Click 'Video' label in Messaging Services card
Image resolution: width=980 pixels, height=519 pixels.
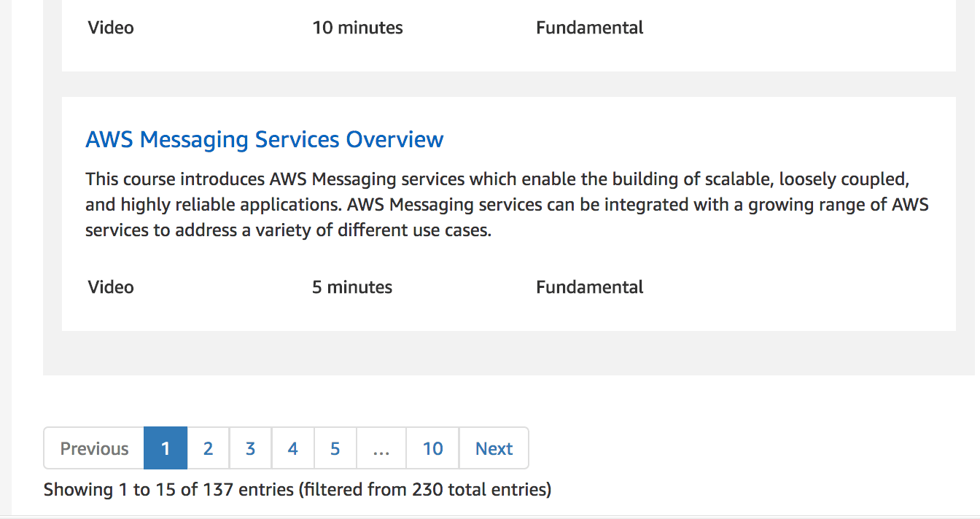111,287
